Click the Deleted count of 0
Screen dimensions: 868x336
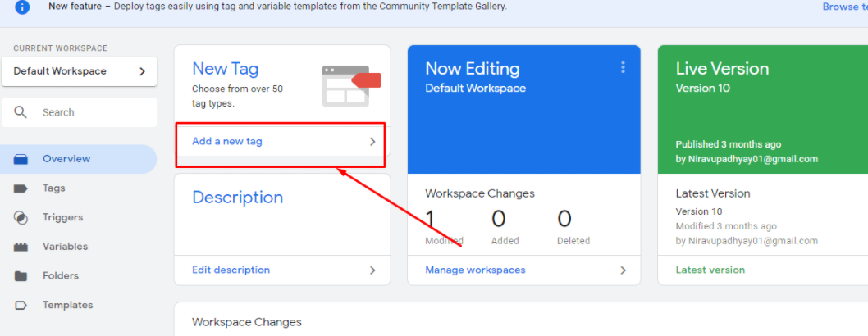tap(564, 220)
